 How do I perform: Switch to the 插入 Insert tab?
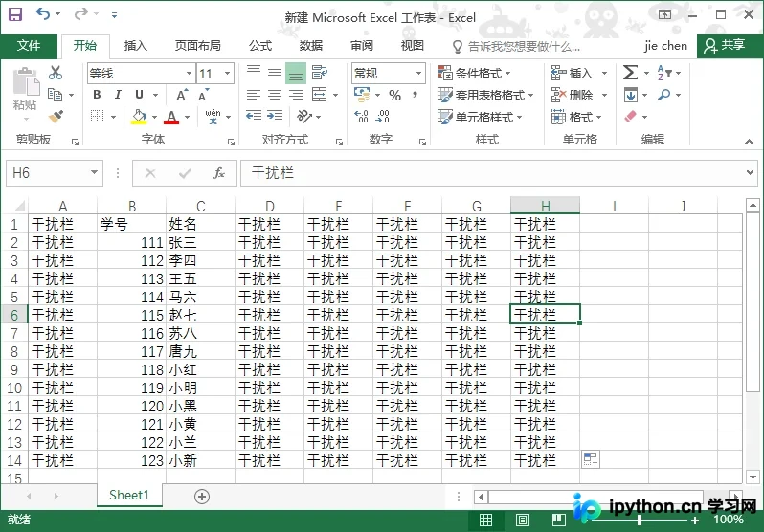click(x=135, y=46)
